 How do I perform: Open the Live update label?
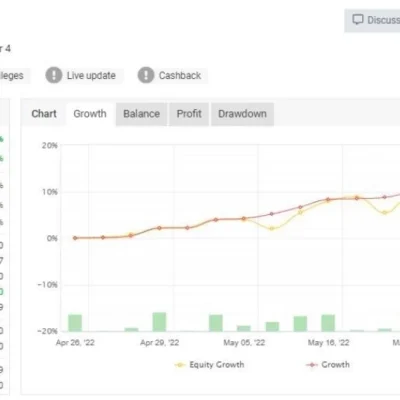[x=91, y=76]
